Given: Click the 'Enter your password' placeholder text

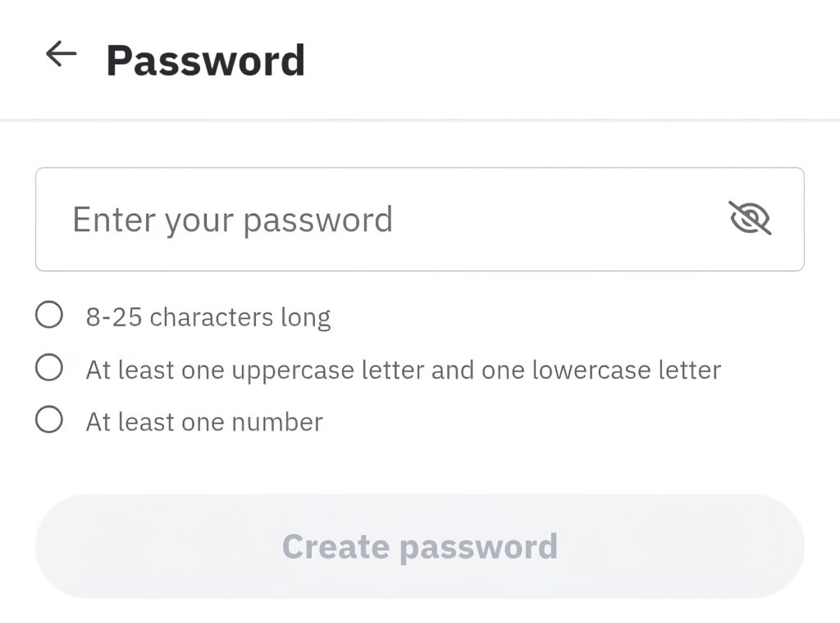Looking at the screenshot, I should [x=232, y=220].
